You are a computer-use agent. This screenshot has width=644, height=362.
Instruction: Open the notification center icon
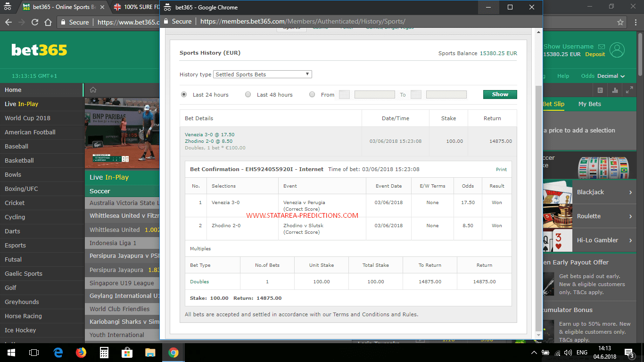(x=629, y=353)
